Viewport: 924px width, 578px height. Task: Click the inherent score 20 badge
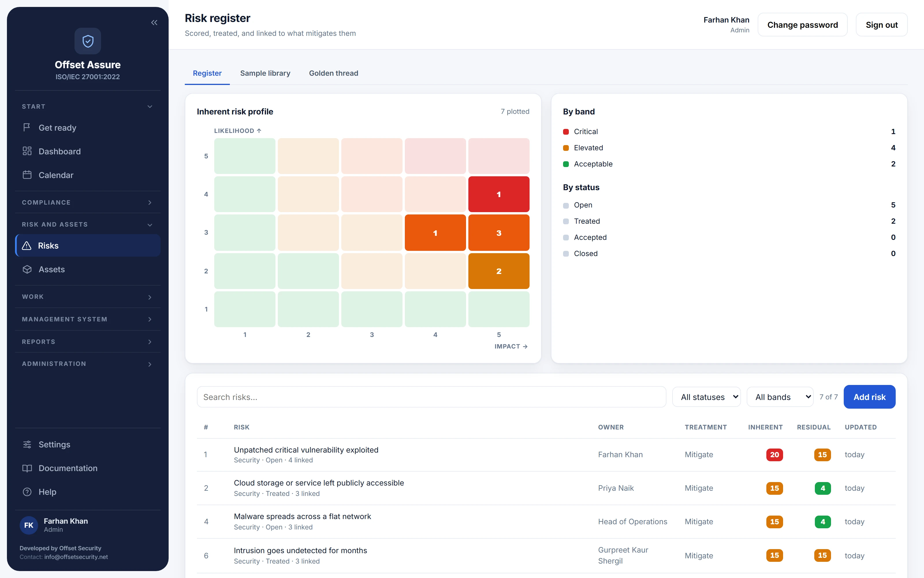[774, 455]
